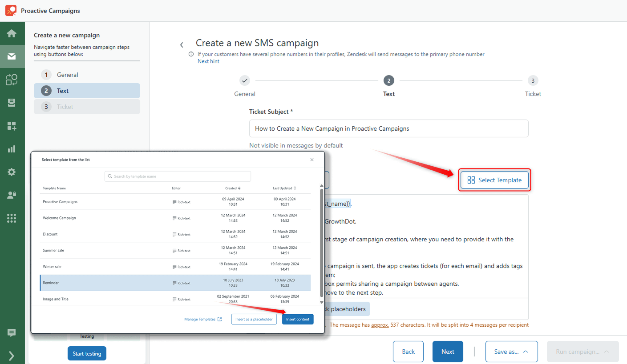This screenshot has height=364, width=627.
Task: Click the underlined approx. text in warning
Action: click(x=380, y=325)
